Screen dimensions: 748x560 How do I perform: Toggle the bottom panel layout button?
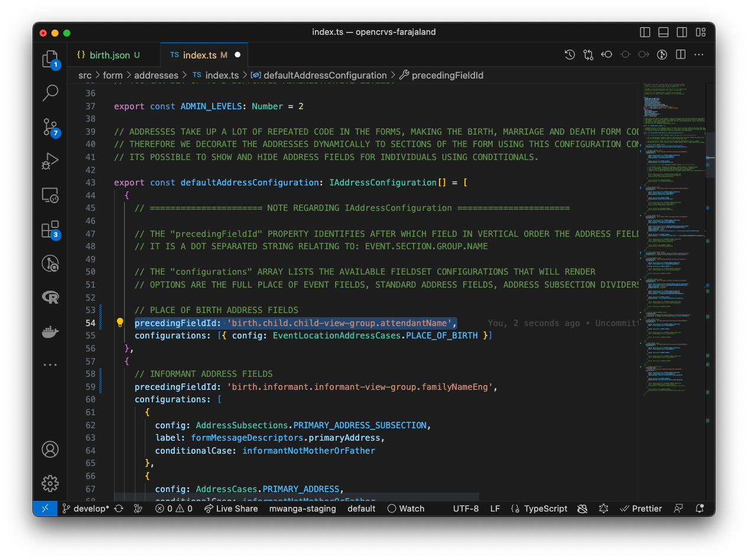664,32
